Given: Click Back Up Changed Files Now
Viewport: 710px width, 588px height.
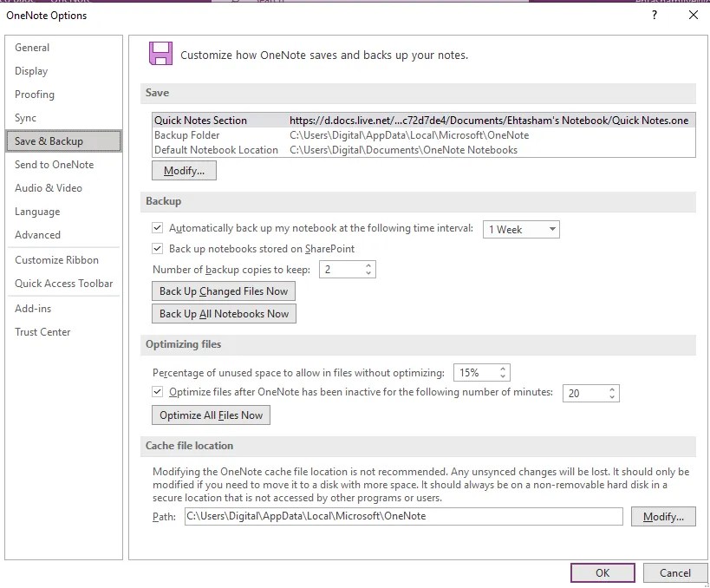Looking at the screenshot, I should click(223, 291).
